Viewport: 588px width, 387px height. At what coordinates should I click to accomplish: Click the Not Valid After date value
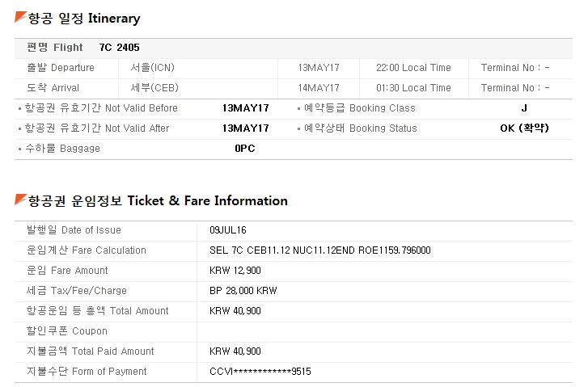coord(245,128)
